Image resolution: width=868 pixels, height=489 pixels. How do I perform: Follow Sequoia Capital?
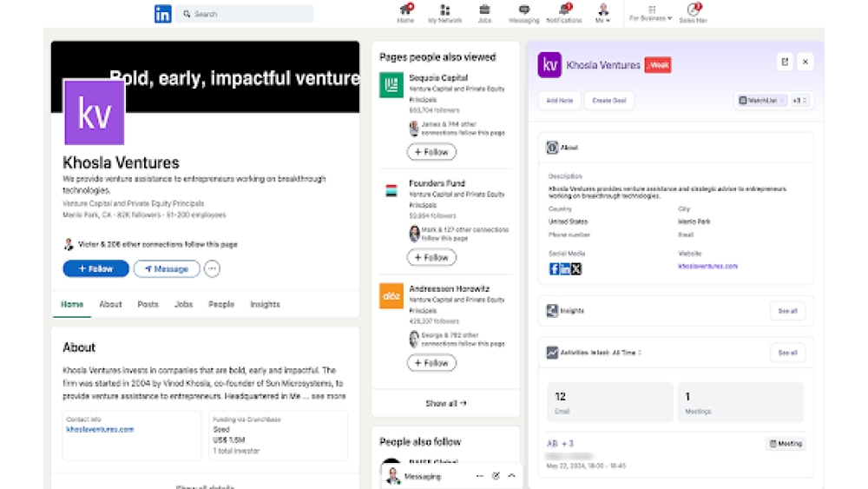click(x=431, y=152)
